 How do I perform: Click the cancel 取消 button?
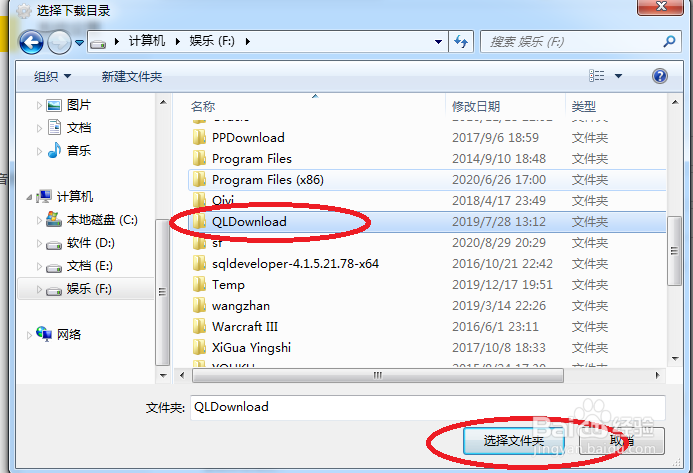[x=622, y=440]
